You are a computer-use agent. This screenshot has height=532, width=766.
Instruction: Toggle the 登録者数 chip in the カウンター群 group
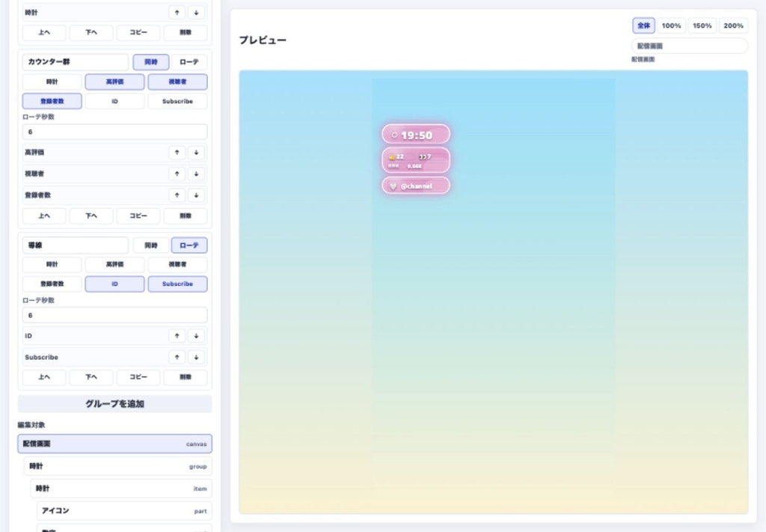52,101
